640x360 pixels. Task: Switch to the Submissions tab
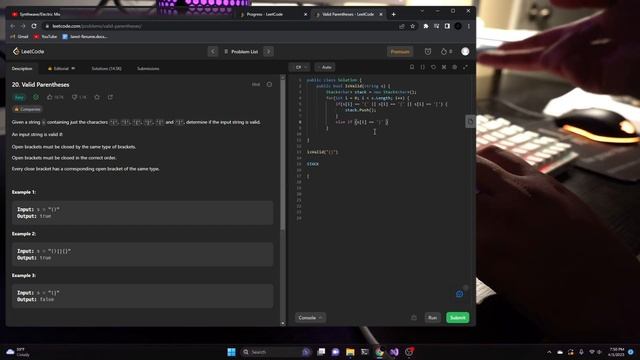(x=148, y=69)
